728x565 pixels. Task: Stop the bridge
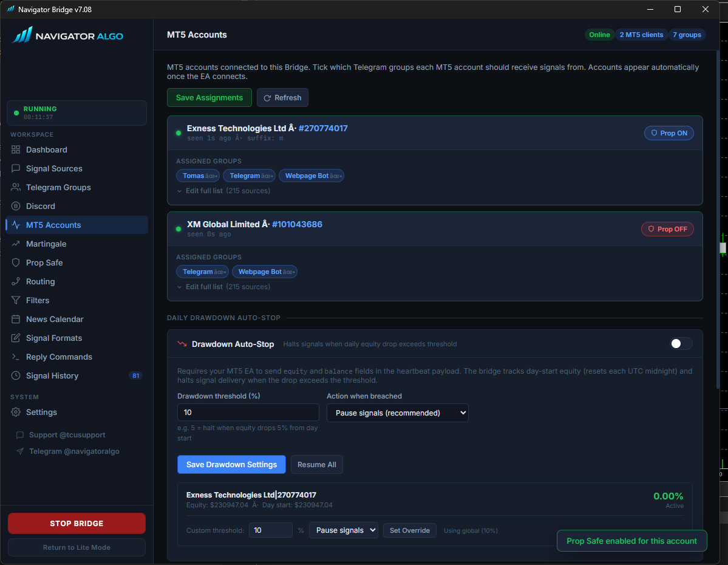click(x=77, y=524)
